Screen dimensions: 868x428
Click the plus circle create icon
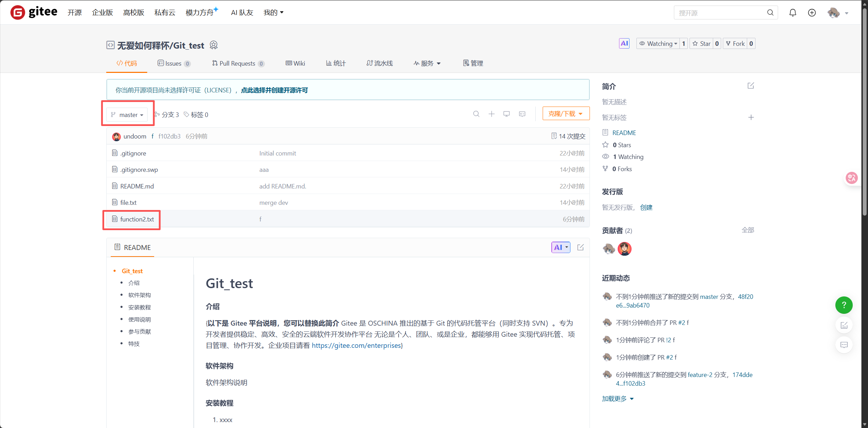point(812,13)
